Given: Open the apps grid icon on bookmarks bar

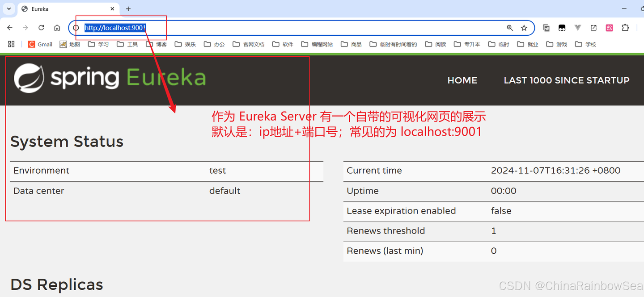Looking at the screenshot, I should coord(11,44).
